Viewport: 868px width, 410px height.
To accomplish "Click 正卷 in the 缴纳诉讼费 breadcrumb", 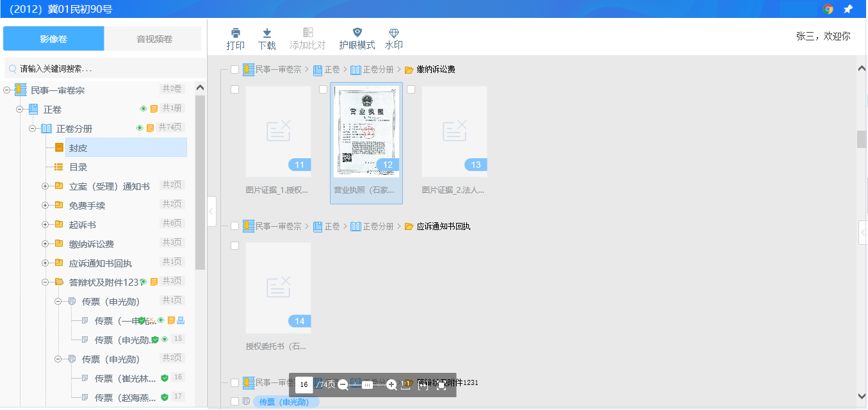I will click(x=332, y=69).
